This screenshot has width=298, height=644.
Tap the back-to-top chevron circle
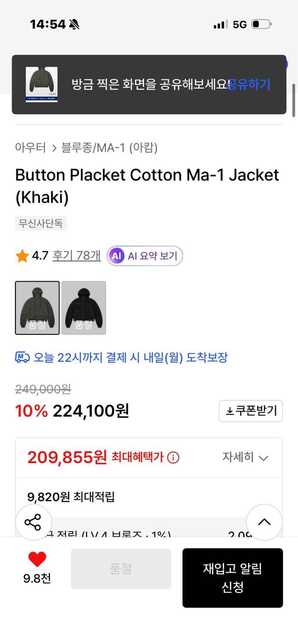click(x=264, y=522)
